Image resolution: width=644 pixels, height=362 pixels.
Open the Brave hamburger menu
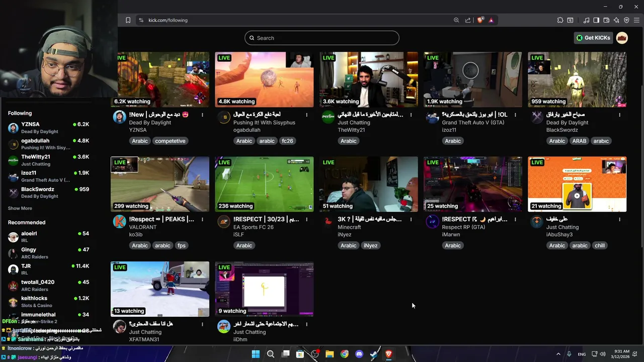[x=636, y=20]
